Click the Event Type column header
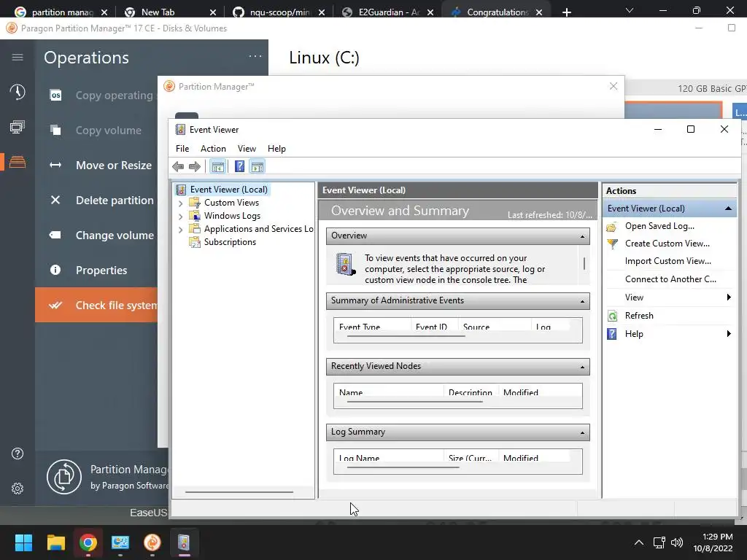Screen dimensions: 747x560 (x=372, y=327)
